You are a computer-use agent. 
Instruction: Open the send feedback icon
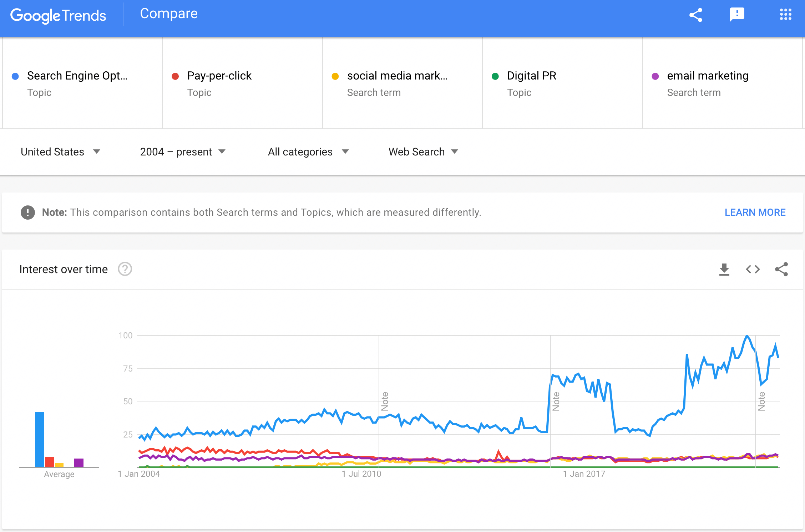[x=737, y=15]
